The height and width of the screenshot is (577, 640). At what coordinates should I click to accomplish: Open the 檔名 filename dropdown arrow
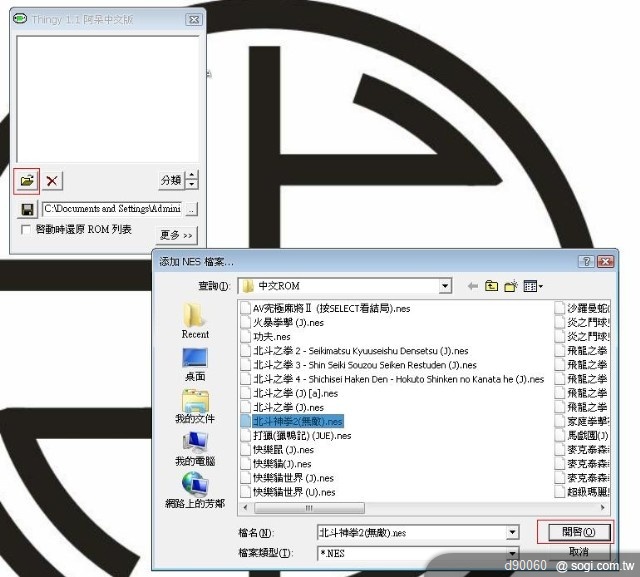tap(512, 533)
